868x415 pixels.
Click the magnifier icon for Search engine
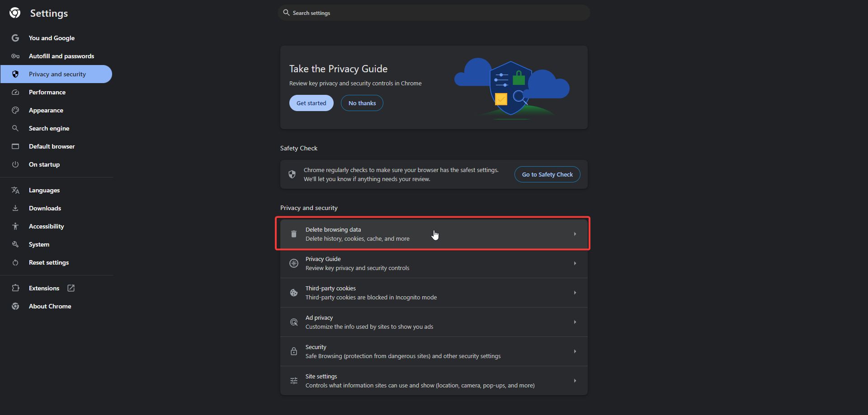point(15,128)
